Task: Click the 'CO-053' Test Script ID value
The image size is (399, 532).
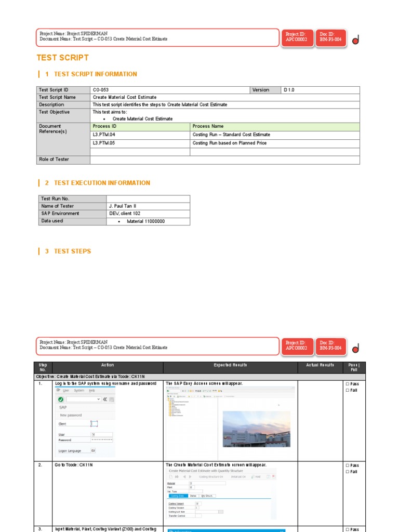Action: coord(101,90)
